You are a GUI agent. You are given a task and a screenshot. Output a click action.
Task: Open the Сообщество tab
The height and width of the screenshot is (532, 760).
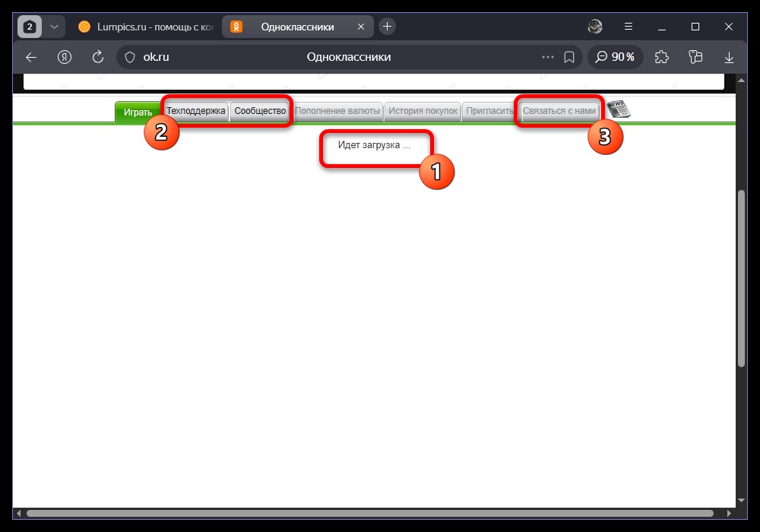click(260, 111)
